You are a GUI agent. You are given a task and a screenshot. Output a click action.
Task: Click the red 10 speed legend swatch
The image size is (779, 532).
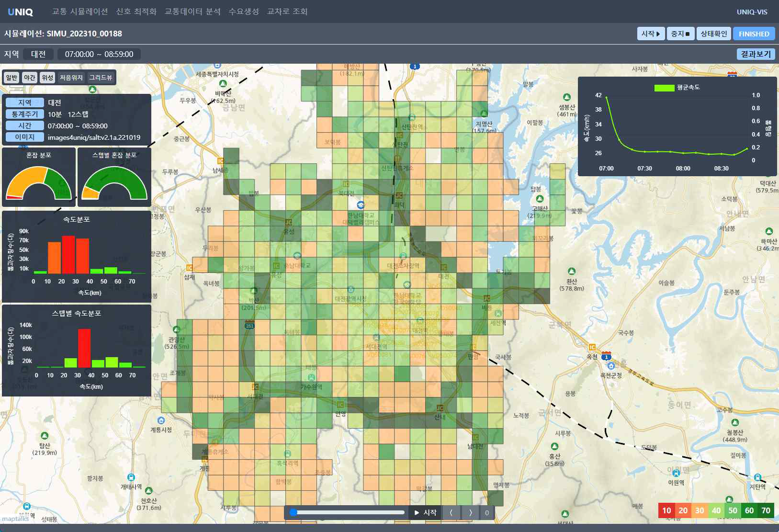(x=666, y=510)
